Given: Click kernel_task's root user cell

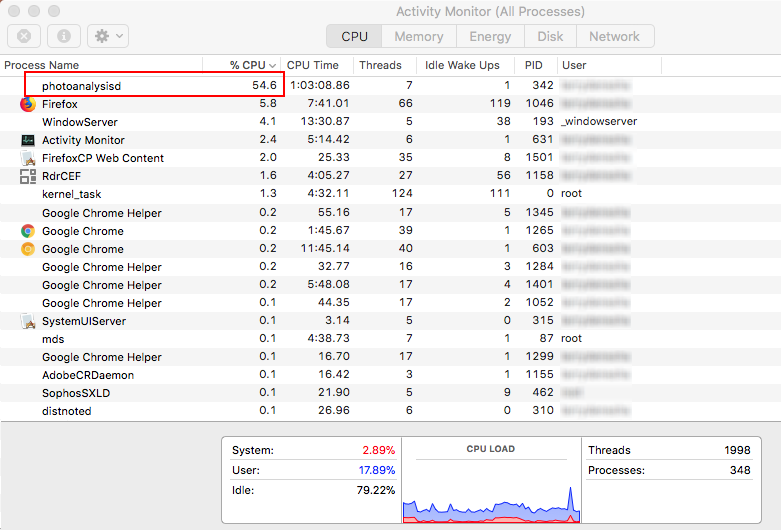Looking at the screenshot, I should (x=571, y=193).
